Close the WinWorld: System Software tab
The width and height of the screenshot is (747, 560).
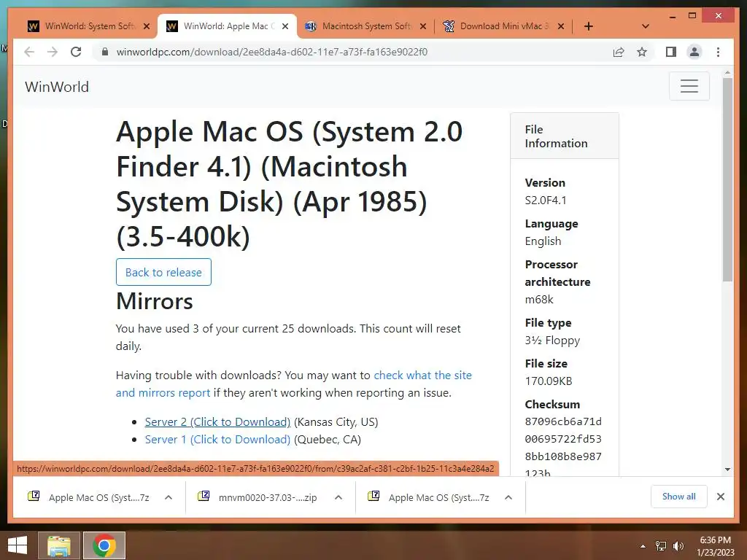pos(147,26)
